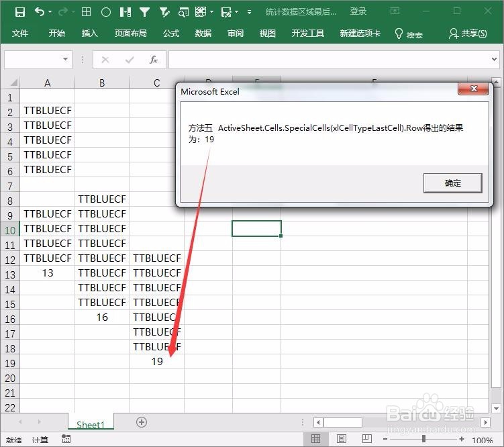Add a new sheet with plus icon
The width and height of the screenshot is (504, 447).
[142, 422]
